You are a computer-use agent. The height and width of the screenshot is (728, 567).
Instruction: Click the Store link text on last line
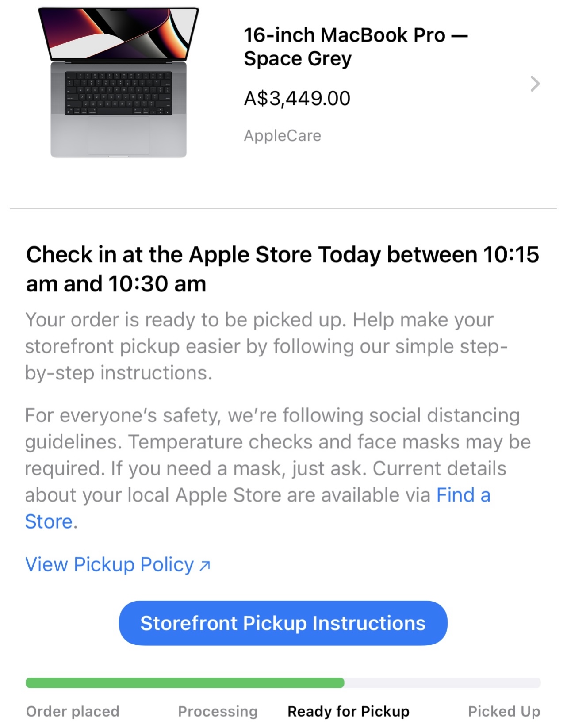tap(49, 521)
